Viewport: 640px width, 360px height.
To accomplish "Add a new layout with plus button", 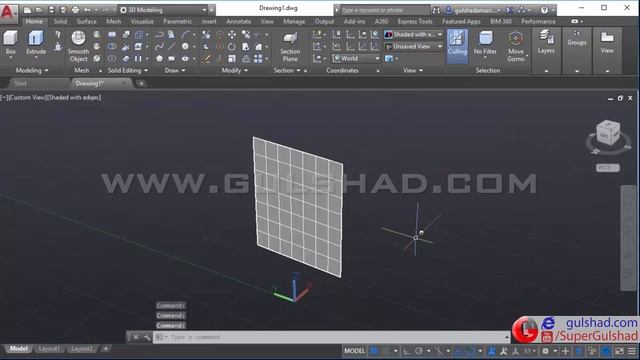I will (x=106, y=349).
